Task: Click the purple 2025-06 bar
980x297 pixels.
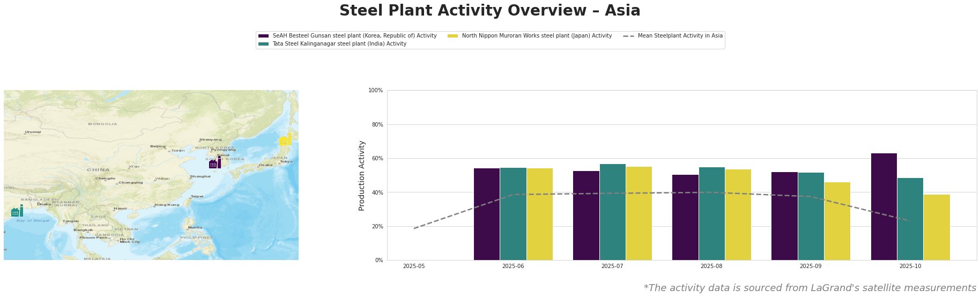Action: [486, 214]
